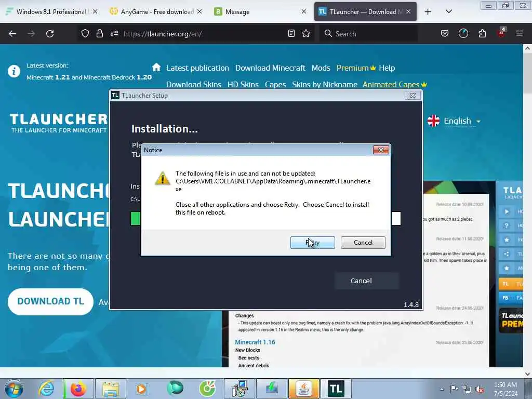Close the Notice dialog with red X
Screen dimensions: 532x399
coord(381,150)
